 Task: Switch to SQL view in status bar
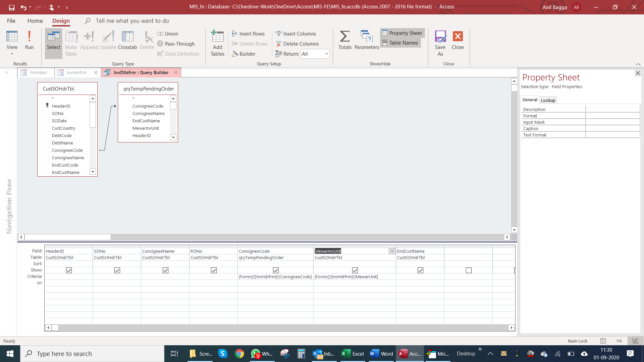(619, 341)
